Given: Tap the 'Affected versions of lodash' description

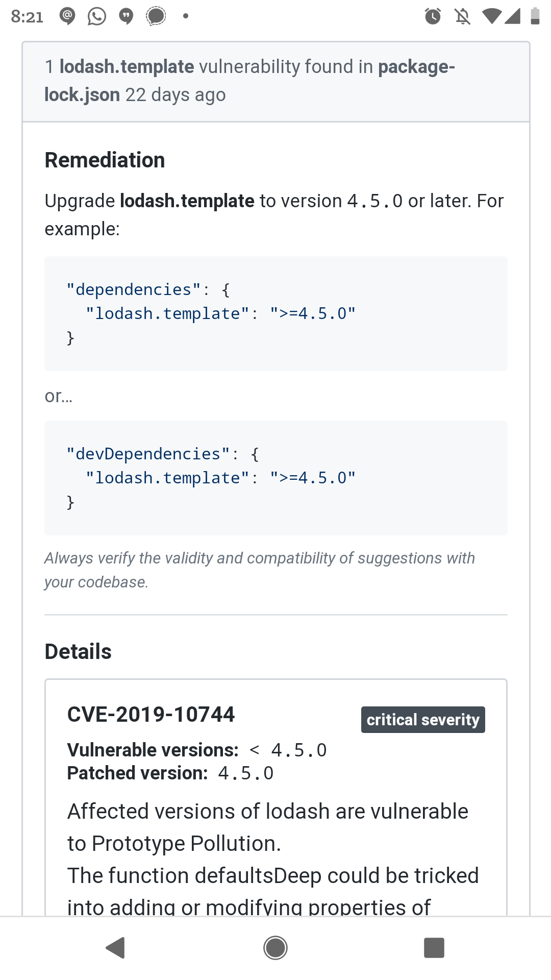Looking at the screenshot, I should point(268,827).
